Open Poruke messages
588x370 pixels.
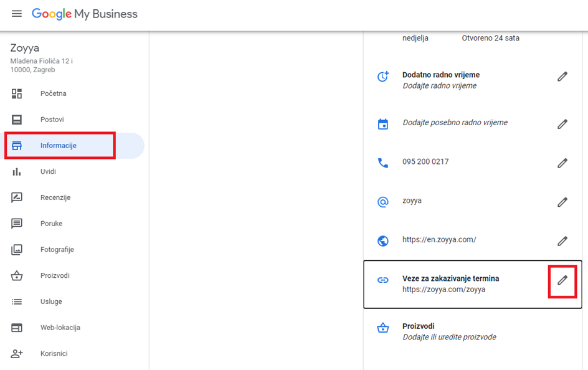point(51,224)
